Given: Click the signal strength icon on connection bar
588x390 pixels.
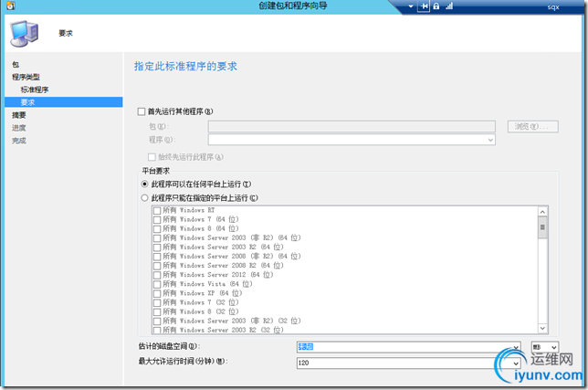Looking at the screenshot, I should [x=449, y=6].
